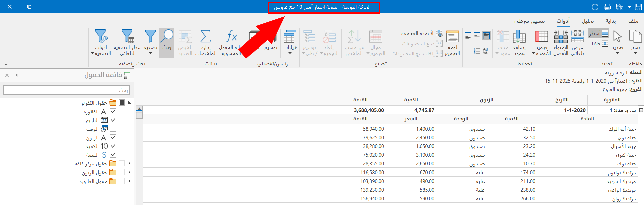The image size is (644, 205).
Task: Choose cells (خلايا) selection mode
Action: pos(600,43)
